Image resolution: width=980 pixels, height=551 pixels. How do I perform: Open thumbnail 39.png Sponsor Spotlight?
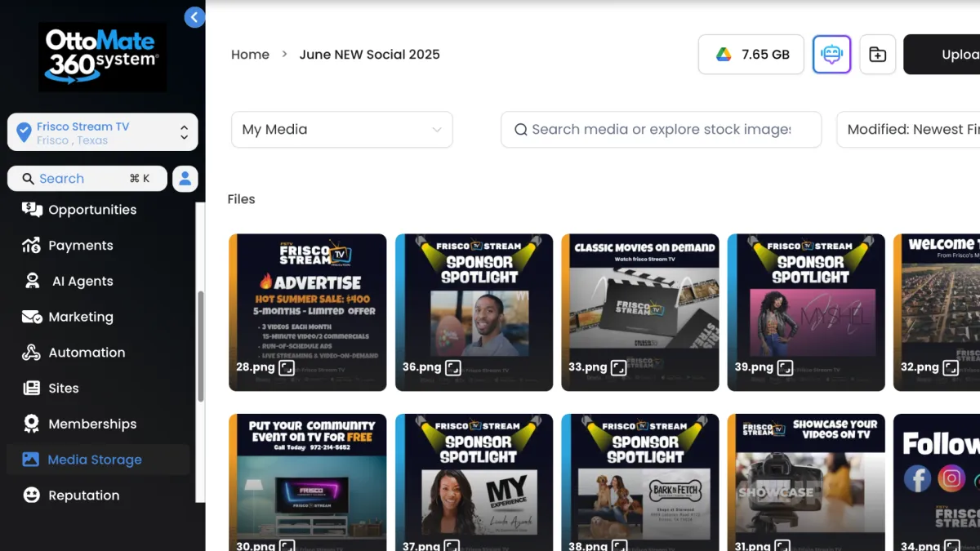(x=807, y=313)
